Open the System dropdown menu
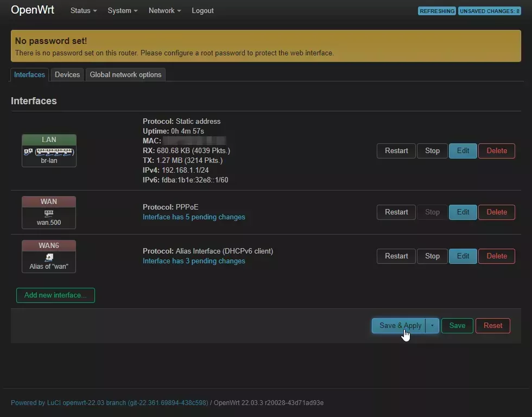Image resolution: width=532 pixels, height=417 pixels. (123, 10)
